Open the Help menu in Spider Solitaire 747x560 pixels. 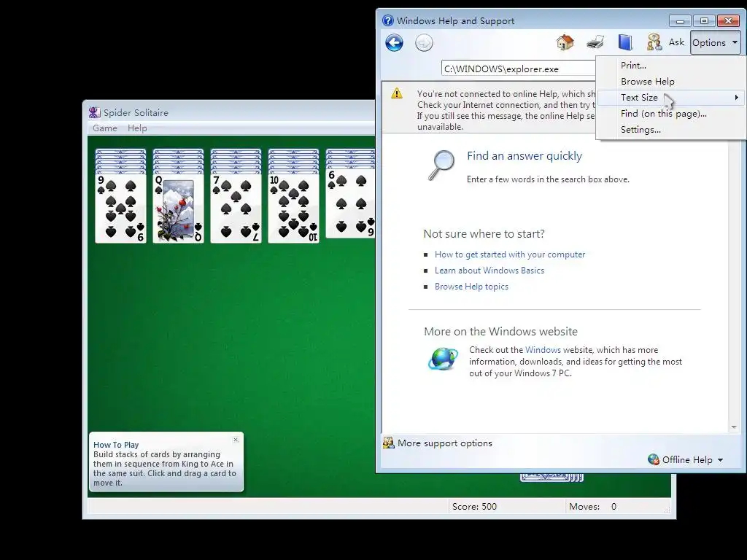(x=137, y=128)
